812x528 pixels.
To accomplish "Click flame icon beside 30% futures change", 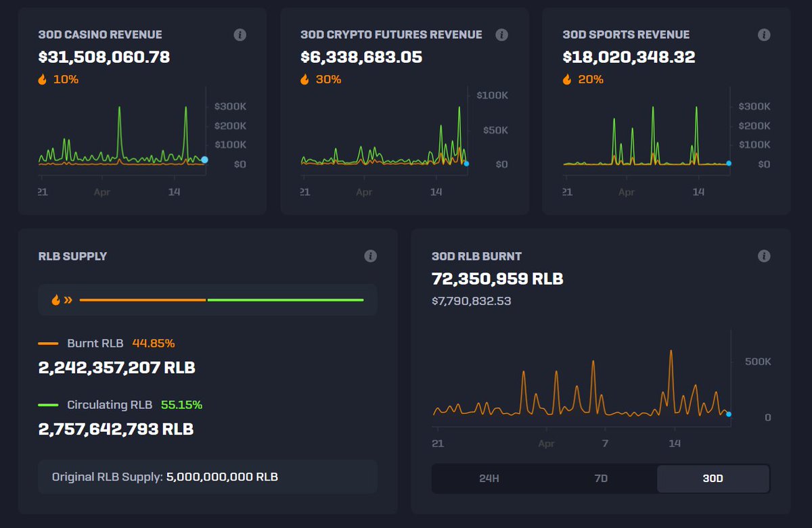I will [x=304, y=80].
